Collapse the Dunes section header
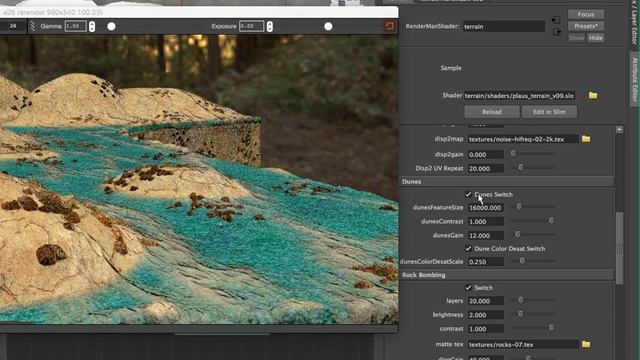This screenshot has height=360, width=640. pos(506,182)
